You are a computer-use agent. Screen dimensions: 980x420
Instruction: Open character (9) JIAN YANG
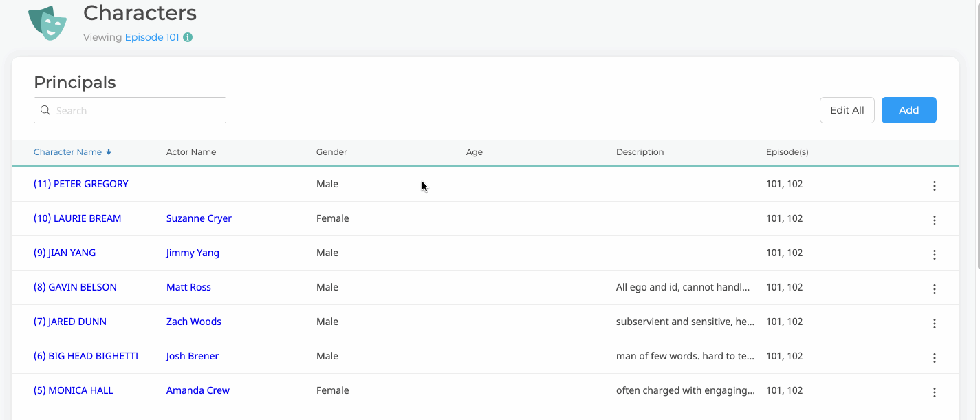65,253
